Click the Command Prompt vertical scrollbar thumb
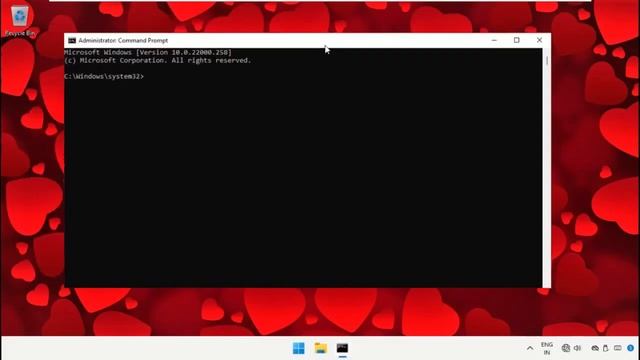Screen dimensions: 640x360 pos(547,60)
